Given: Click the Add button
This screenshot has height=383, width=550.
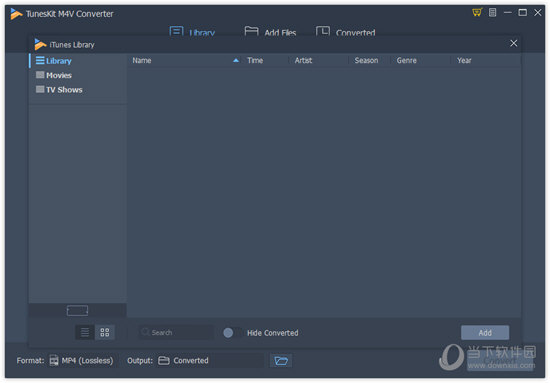Looking at the screenshot, I should [485, 332].
